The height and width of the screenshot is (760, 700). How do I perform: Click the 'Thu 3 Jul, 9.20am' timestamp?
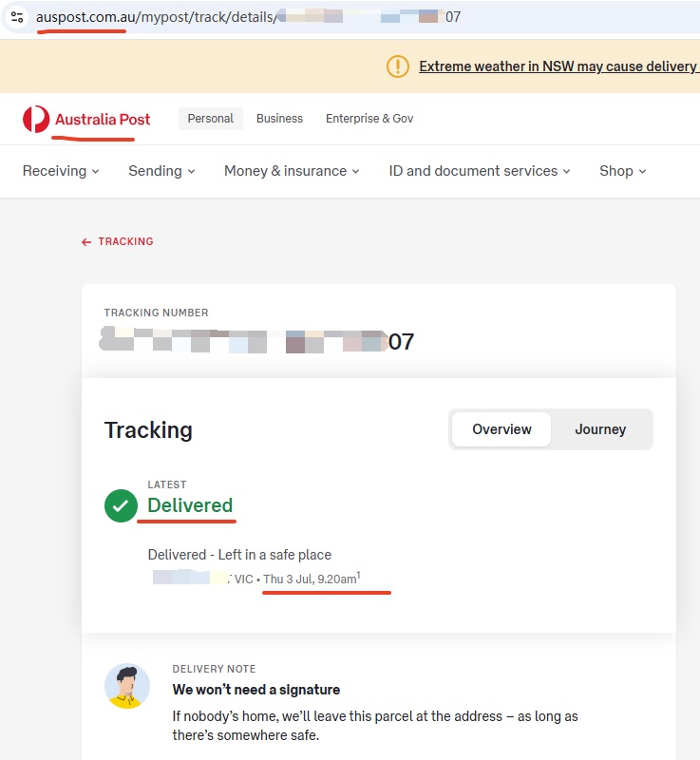click(x=311, y=579)
